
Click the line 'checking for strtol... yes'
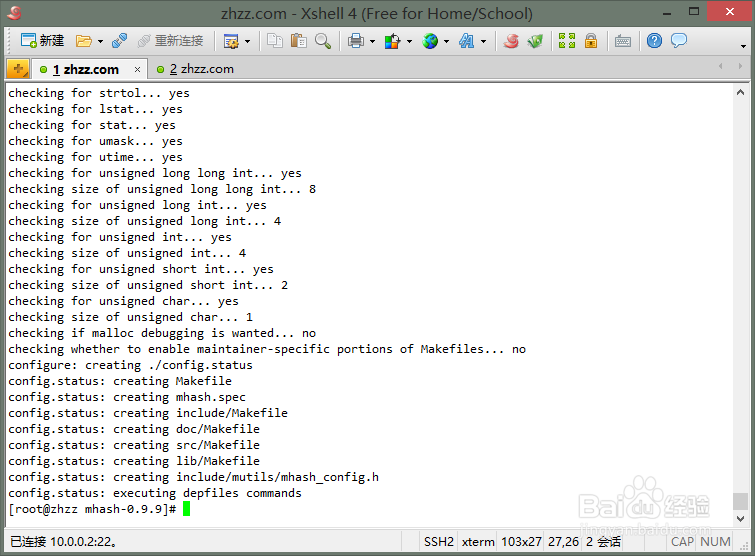tap(99, 93)
